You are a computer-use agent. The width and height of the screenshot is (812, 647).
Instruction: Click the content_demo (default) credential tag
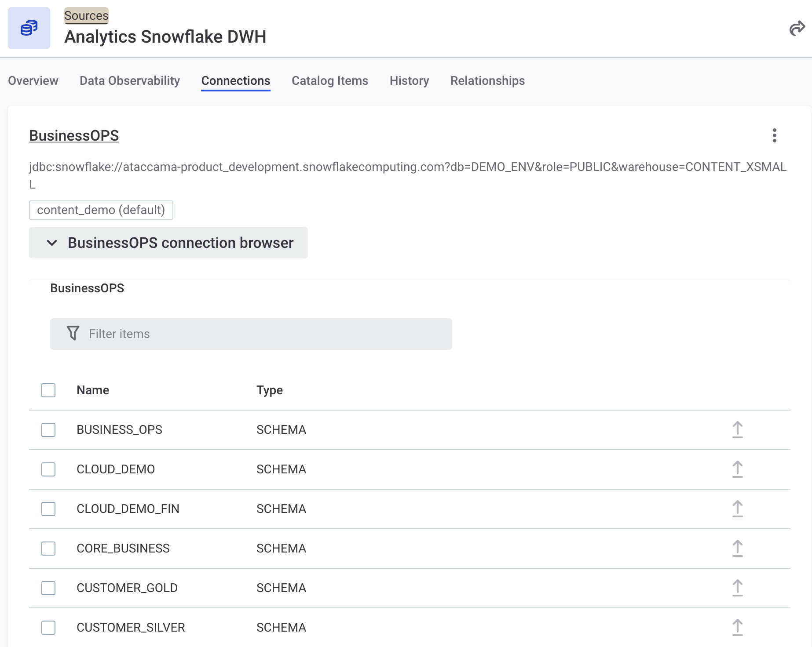101,210
